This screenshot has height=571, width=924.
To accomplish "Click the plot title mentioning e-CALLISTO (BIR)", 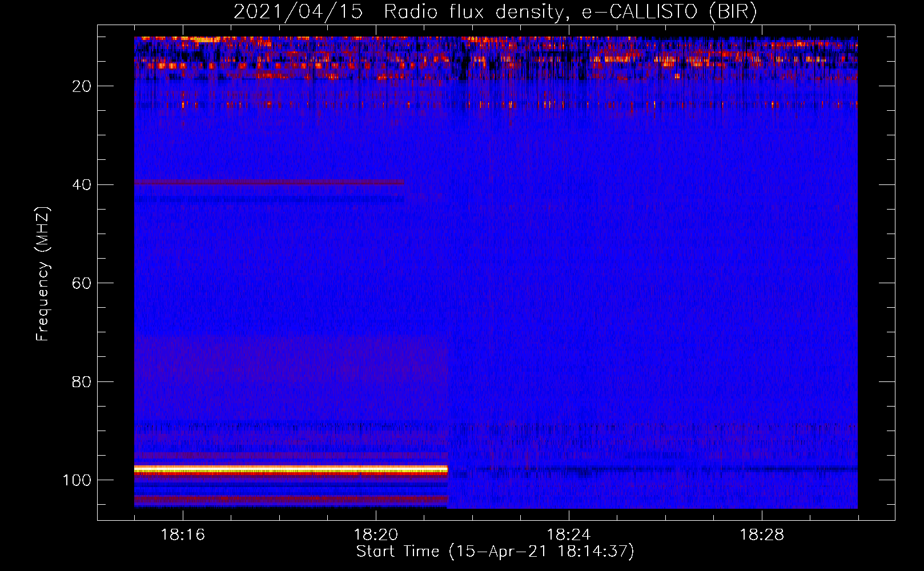I will 495,11.
